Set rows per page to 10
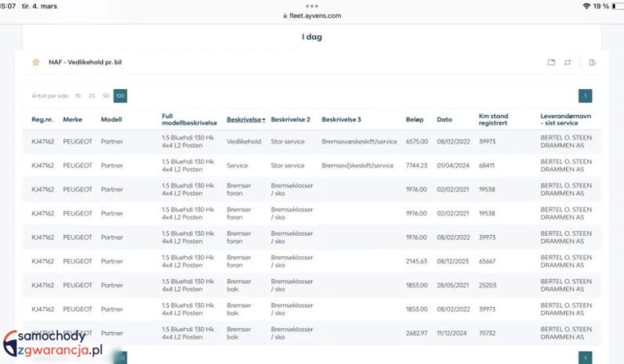624x364 pixels. pos(77,96)
